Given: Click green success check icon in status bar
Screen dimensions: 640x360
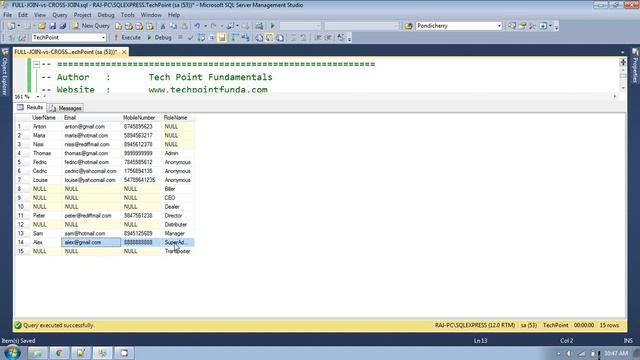Looking at the screenshot, I should click(18, 325).
